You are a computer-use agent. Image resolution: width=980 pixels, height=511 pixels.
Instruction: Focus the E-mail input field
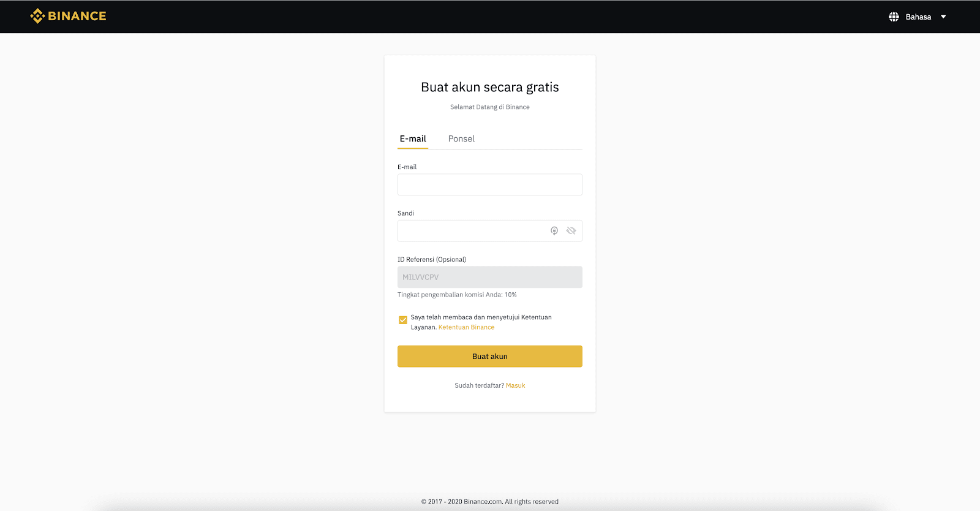point(490,184)
